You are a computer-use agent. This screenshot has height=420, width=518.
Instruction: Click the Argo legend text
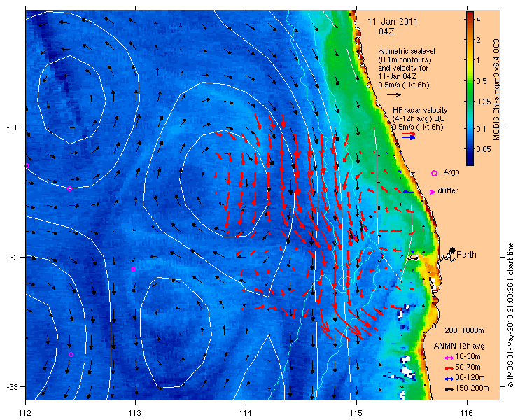(x=451, y=171)
